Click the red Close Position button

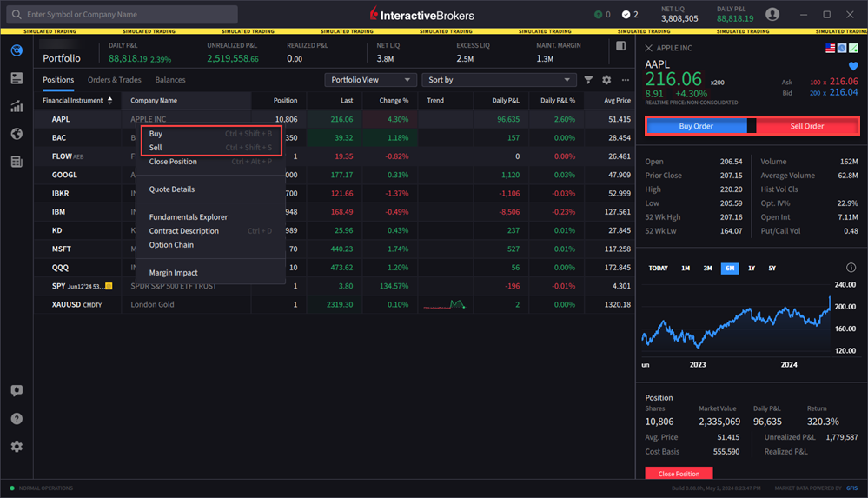679,474
